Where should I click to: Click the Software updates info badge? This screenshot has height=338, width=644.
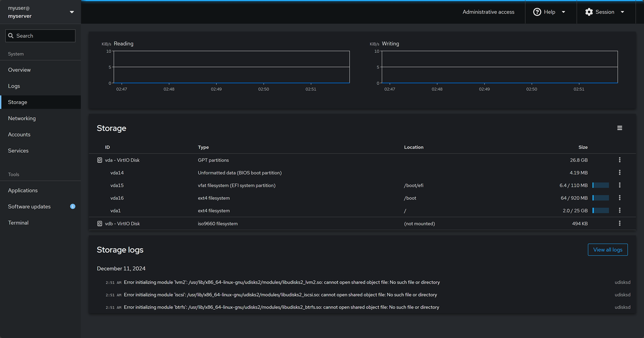[x=73, y=207]
